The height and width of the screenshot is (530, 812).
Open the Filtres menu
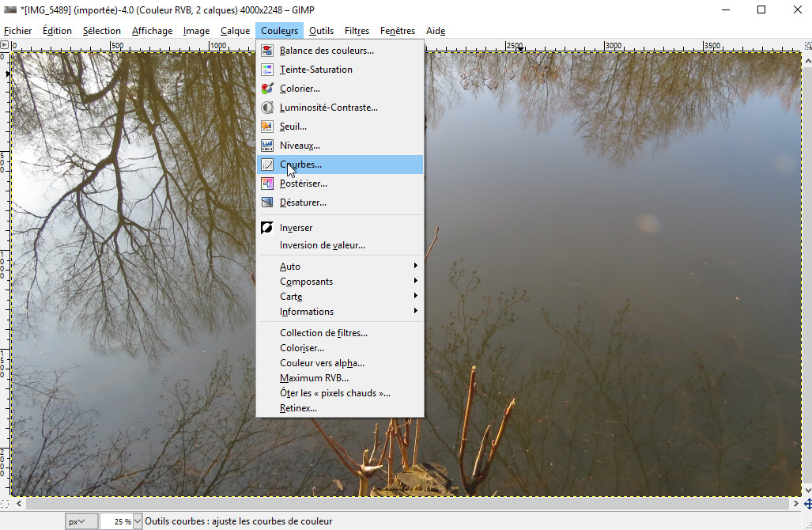tap(357, 31)
